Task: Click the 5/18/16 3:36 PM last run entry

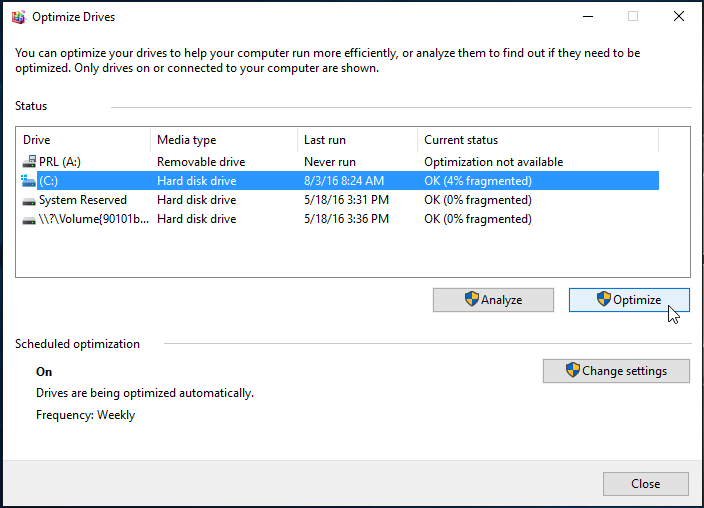Action: 346,219
